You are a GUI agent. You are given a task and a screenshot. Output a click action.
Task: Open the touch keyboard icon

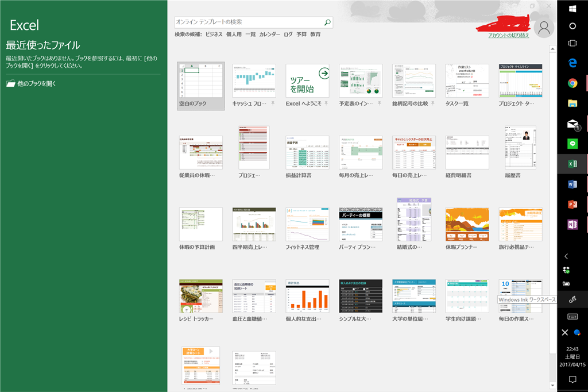[572, 317]
